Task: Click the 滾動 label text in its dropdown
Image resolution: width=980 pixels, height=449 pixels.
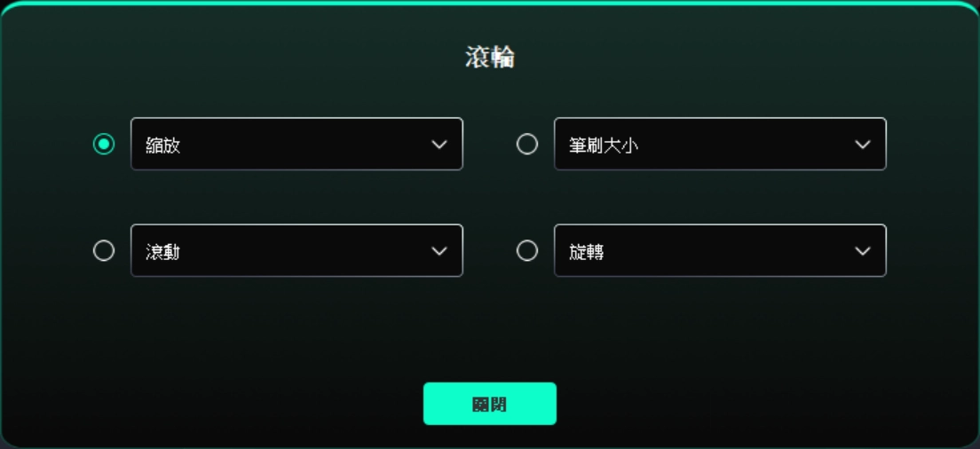Action: coord(163,252)
